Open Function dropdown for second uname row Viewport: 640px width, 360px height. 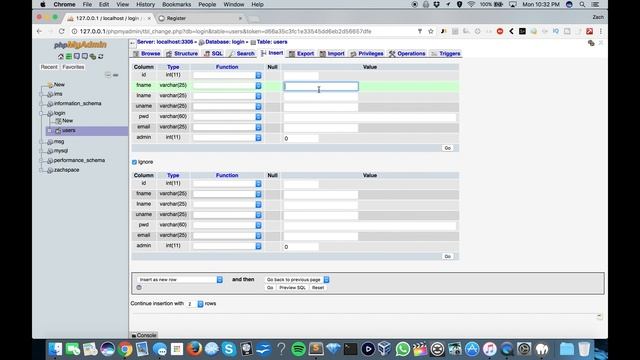(227, 215)
